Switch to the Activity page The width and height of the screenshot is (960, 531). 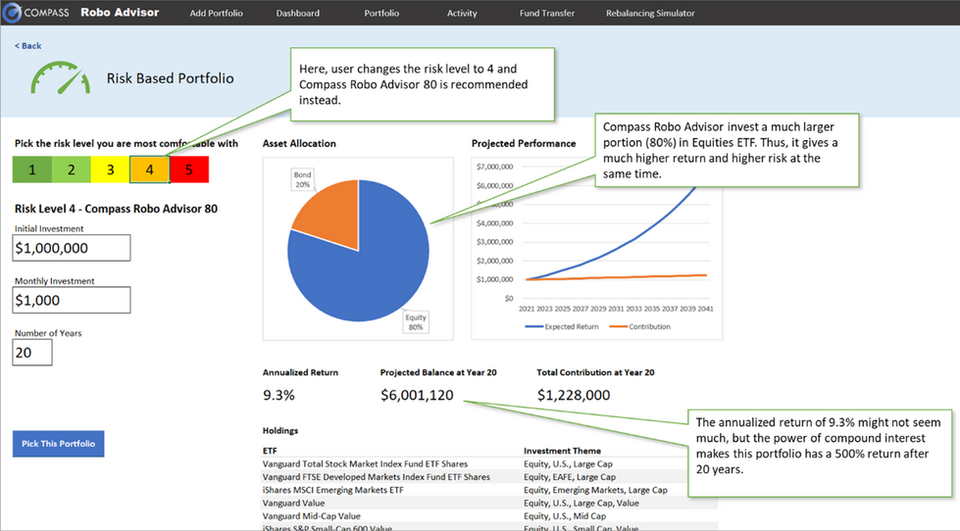pos(462,13)
